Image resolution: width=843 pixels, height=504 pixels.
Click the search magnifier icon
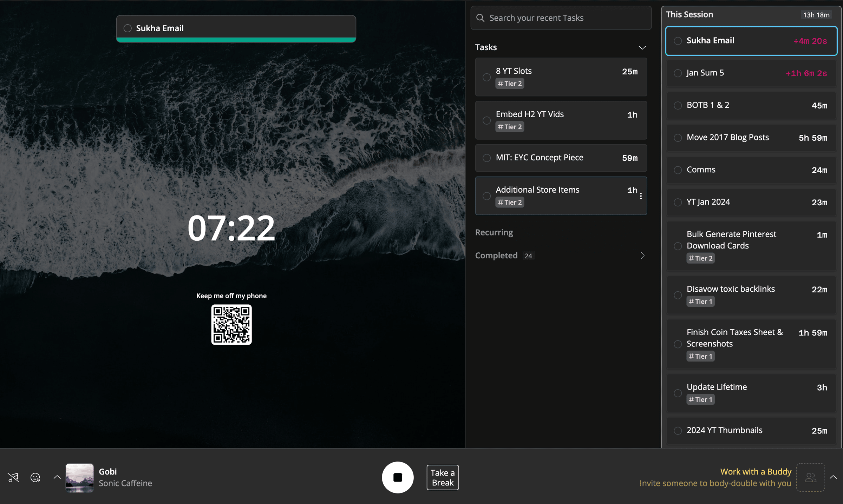point(480,18)
